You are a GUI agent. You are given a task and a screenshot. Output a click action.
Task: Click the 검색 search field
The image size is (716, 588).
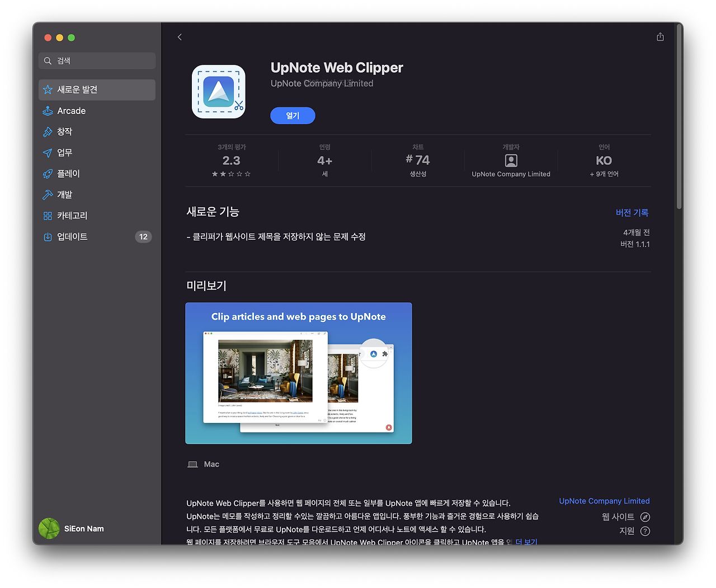[x=97, y=60]
